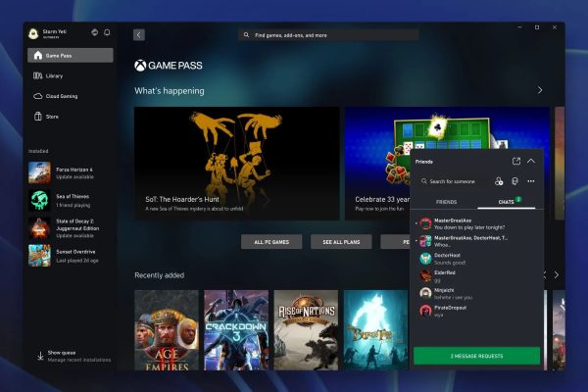This screenshot has width=588, height=392.
Task: Click the Library books icon
Action: click(x=38, y=75)
